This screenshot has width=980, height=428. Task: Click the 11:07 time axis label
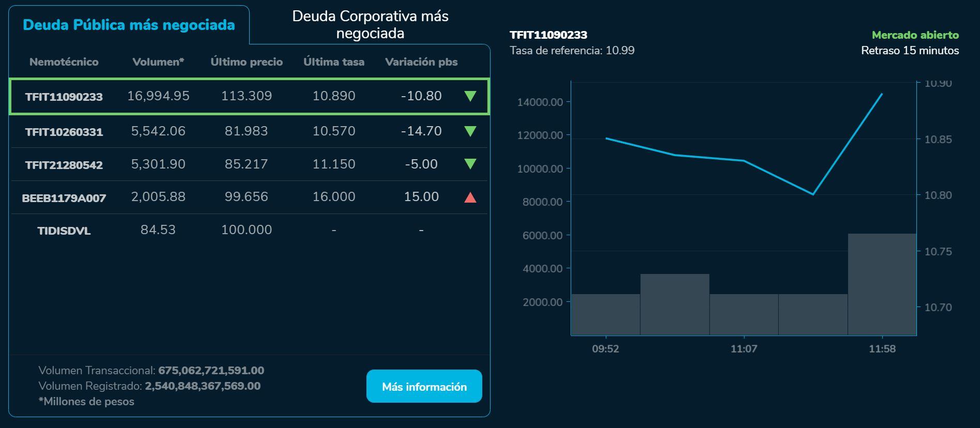click(744, 349)
